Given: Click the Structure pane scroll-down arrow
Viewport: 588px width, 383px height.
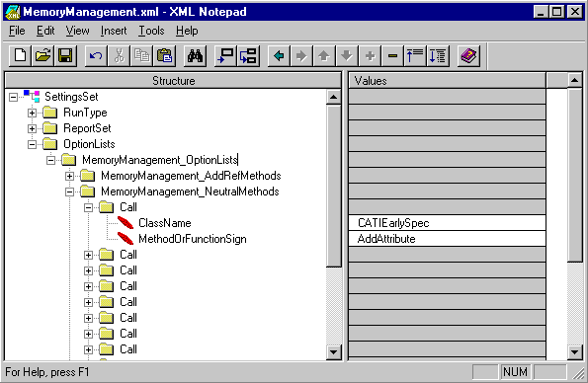Looking at the screenshot, I should [x=333, y=351].
